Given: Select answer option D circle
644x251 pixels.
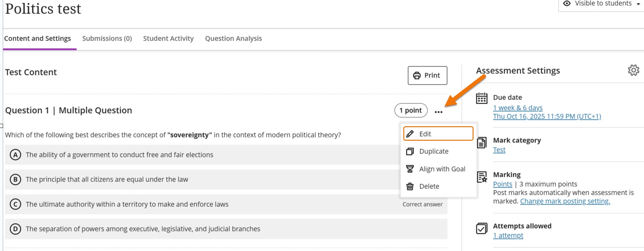Looking at the screenshot, I should (x=15, y=229).
